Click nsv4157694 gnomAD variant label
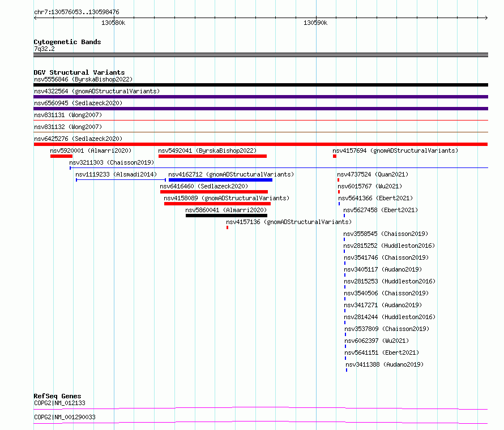This screenshot has height=430, width=504. [x=395, y=150]
